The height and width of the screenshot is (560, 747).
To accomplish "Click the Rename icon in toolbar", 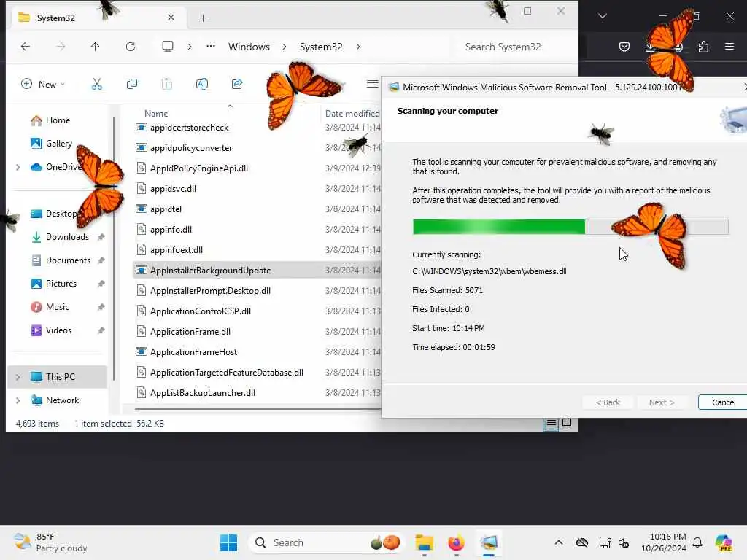I will point(202,85).
